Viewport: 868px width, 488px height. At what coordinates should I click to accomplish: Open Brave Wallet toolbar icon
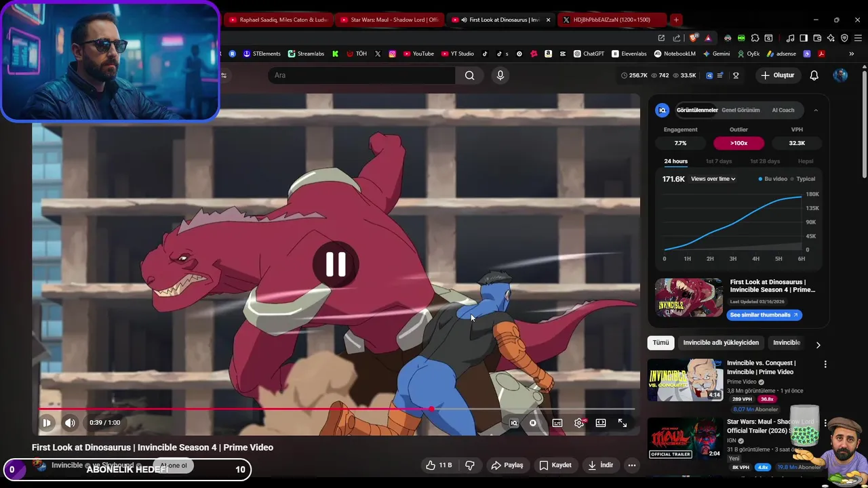pyautogui.click(x=817, y=38)
